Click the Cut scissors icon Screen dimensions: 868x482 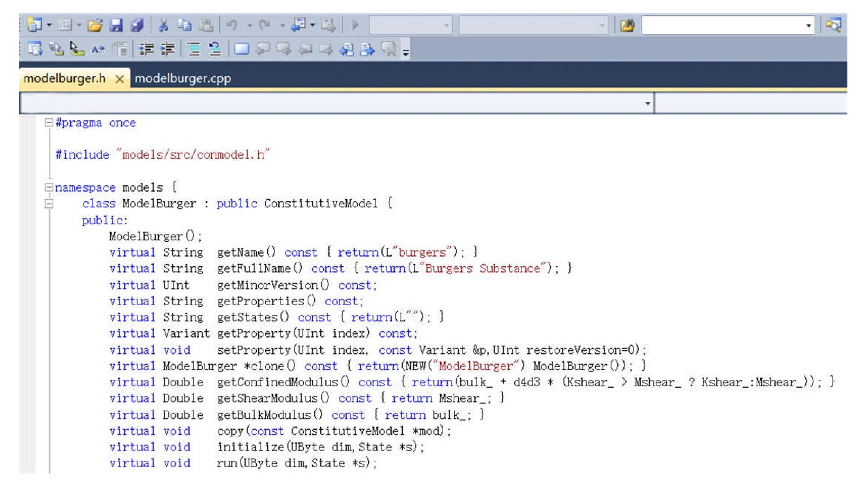point(163,25)
